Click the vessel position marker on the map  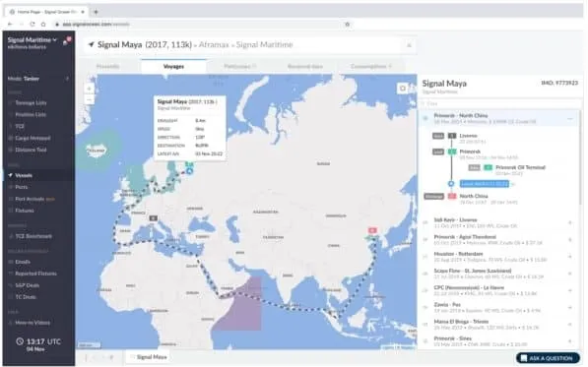(190, 171)
